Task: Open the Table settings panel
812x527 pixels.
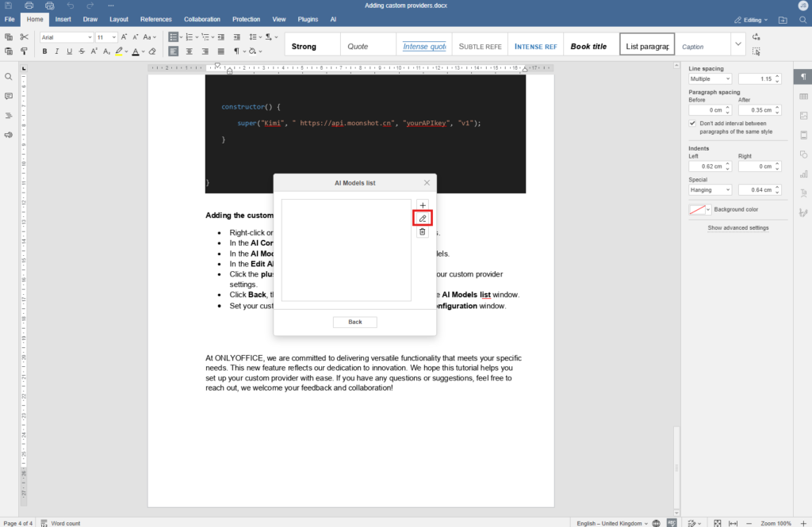Action: 802,97
